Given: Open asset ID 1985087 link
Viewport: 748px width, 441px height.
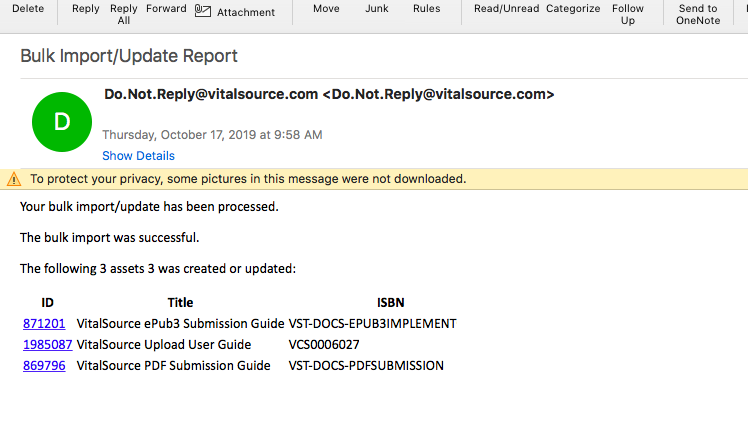Looking at the screenshot, I should pos(48,345).
